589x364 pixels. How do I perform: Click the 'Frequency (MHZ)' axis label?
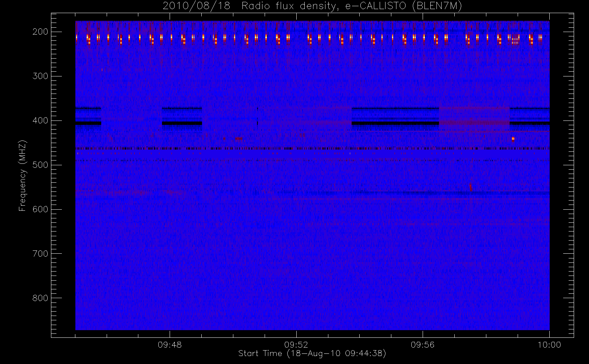pos(23,175)
